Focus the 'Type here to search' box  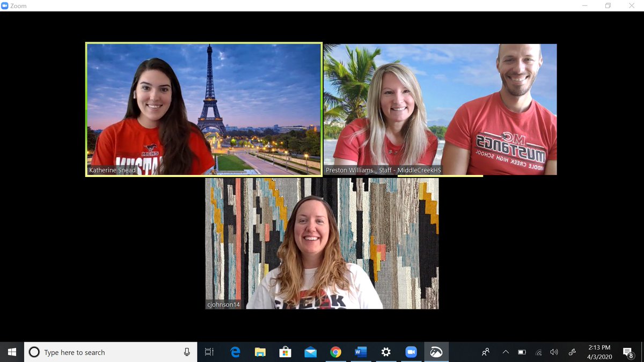pyautogui.click(x=111, y=352)
